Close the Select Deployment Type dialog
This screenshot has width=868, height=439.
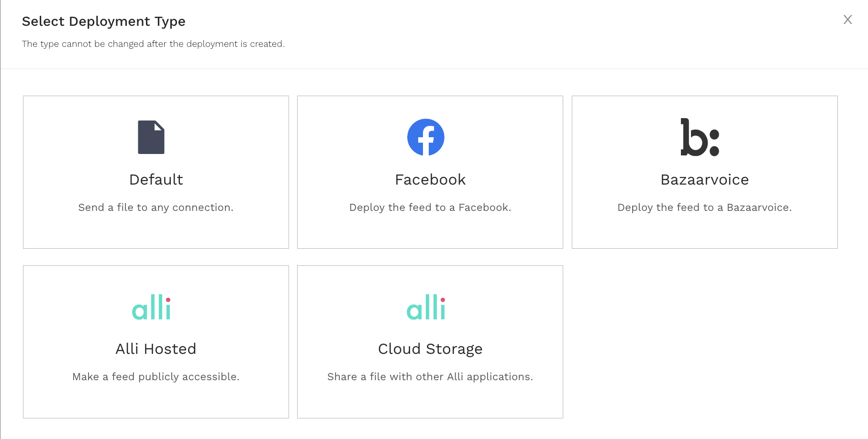tap(847, 20)
